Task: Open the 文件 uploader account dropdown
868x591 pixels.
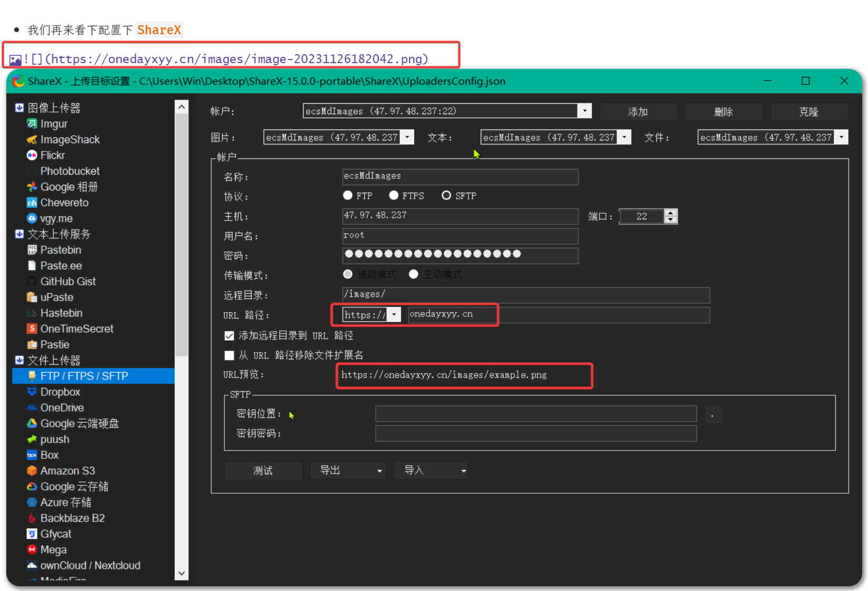Action: [841, 137]
